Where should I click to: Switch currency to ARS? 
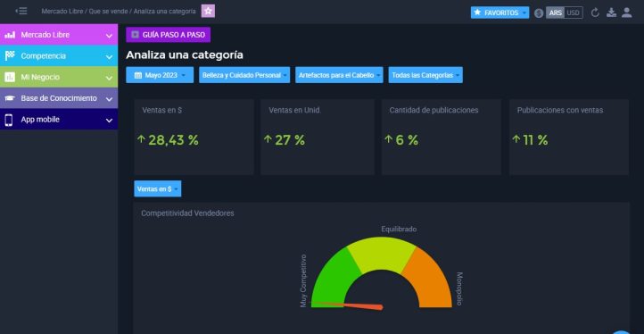[556, 13]
